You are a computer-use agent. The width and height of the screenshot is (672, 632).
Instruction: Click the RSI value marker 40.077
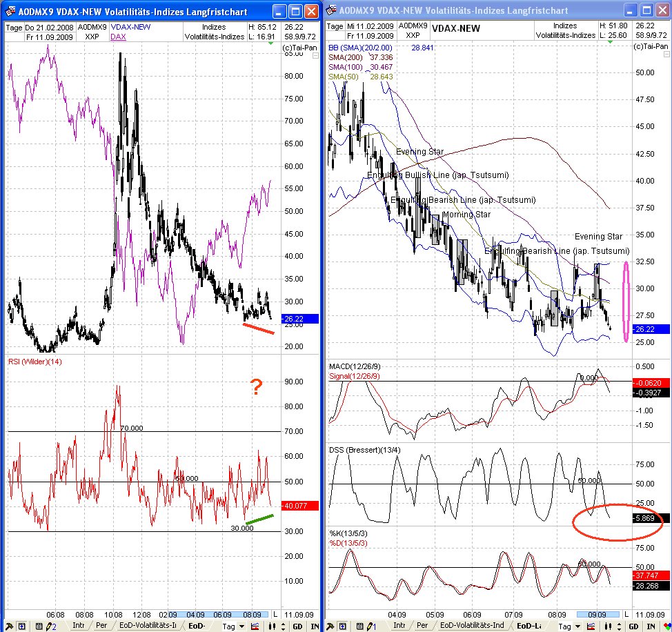tap(300, 506)
